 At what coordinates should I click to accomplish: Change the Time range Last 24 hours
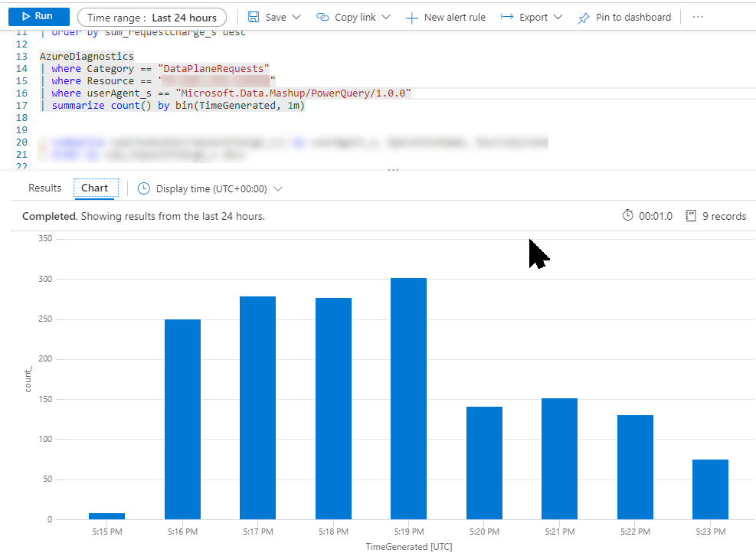tap(152, 17)
